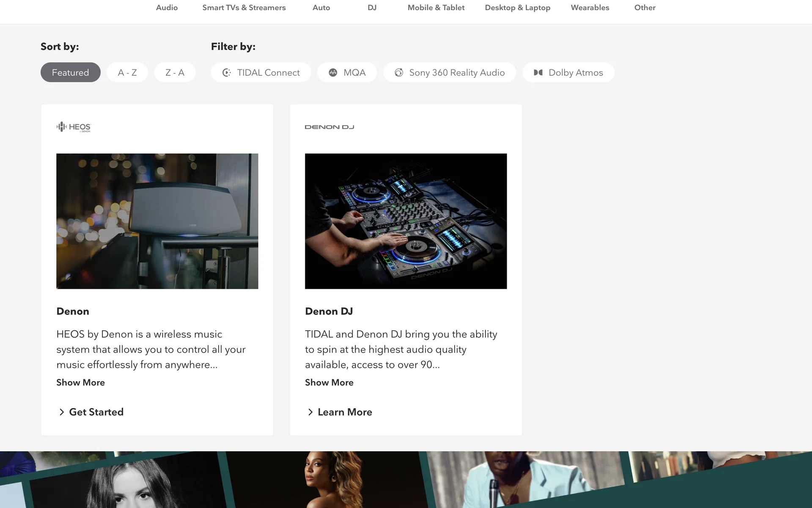Click the Dolby Atmos logo icon
812x508 pixels.
tap(538, 72)
